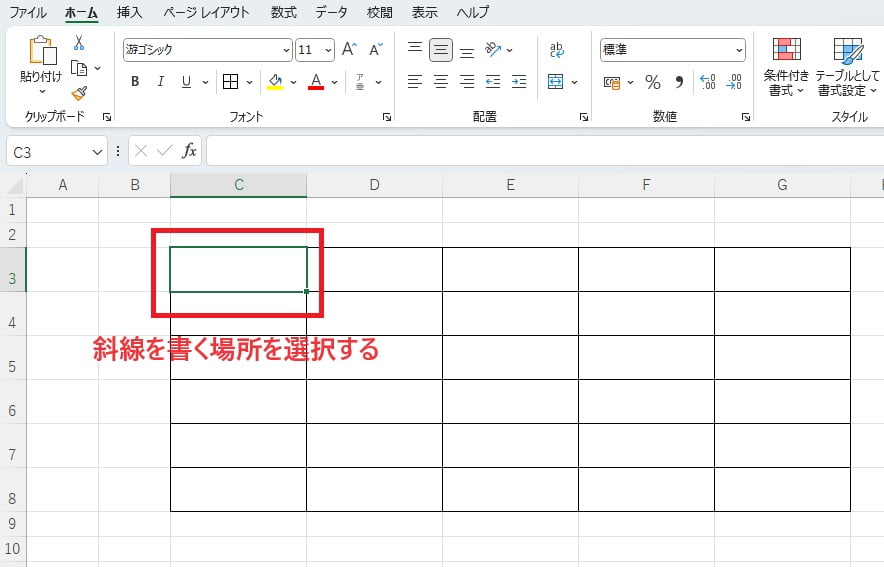Toggle italic formatting
This screenshot has height=567, width=884.
(161, 82)
